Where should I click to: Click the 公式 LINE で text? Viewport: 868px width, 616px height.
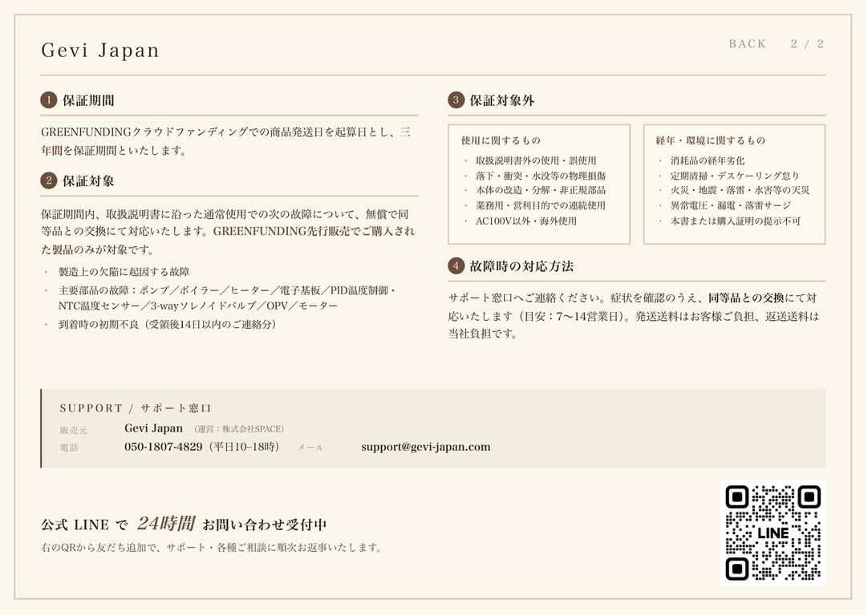(x=84, y=525)
